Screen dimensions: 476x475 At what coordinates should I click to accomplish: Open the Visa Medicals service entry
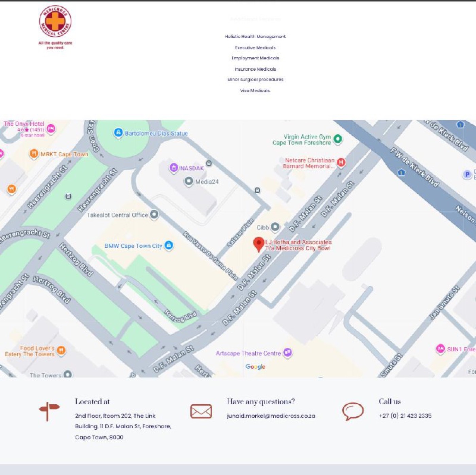pyautogui.click(x=255, y=91)
